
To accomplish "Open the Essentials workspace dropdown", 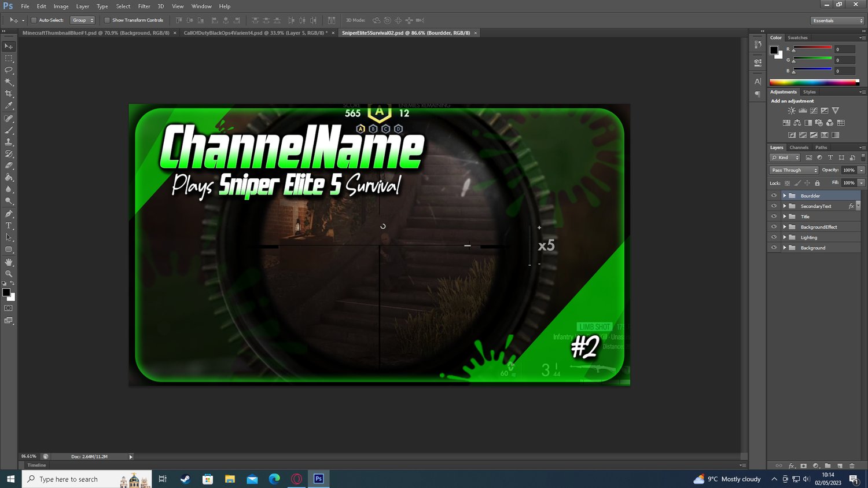I will click(837, 20).
